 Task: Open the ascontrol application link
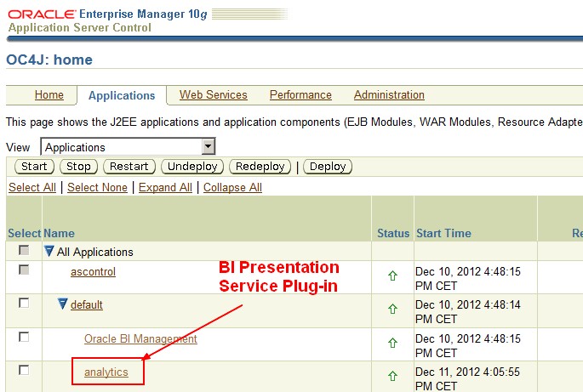click(x=93, y=271)
